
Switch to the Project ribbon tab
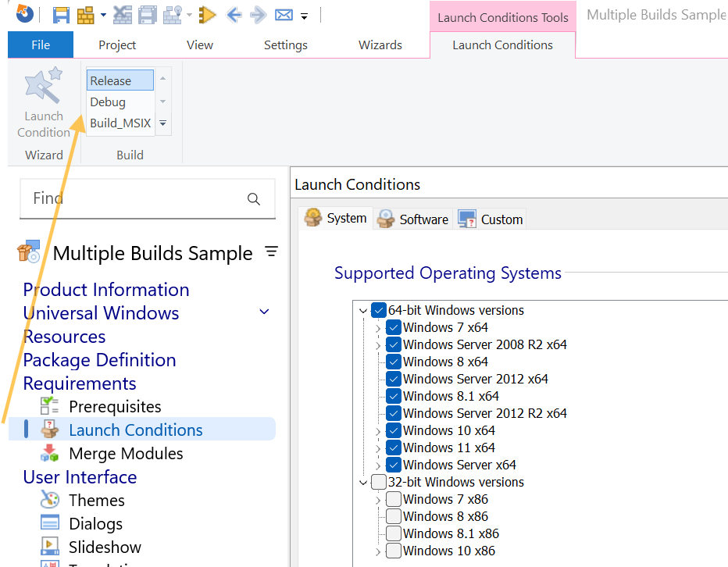(117, 45)
